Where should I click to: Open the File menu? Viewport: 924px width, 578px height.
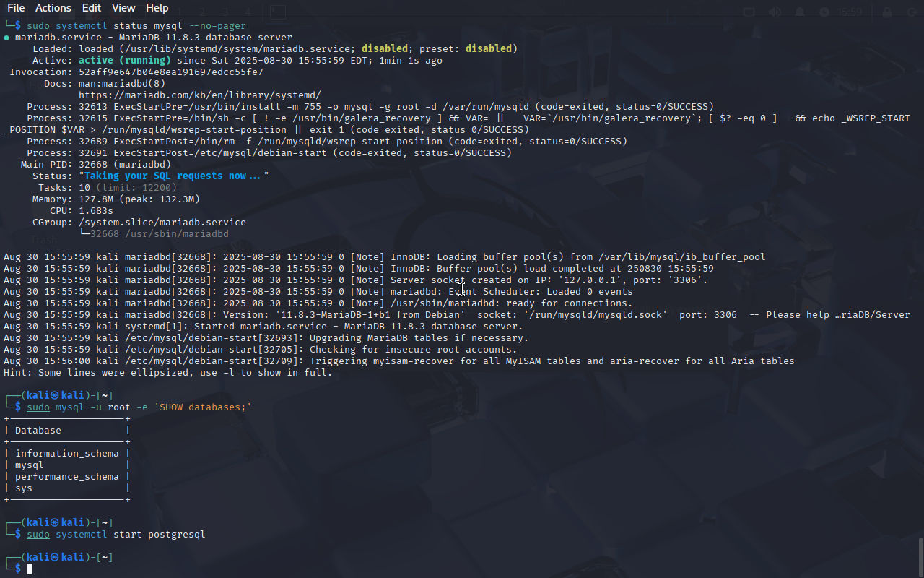[16, 8]
